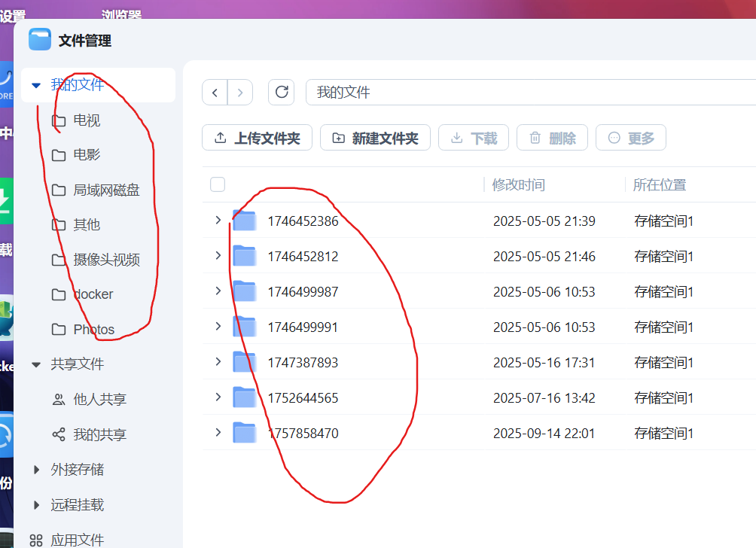This screenshot has width=756, height=548.
Task: Open the 更多 options button
Action: click(631, 138)
